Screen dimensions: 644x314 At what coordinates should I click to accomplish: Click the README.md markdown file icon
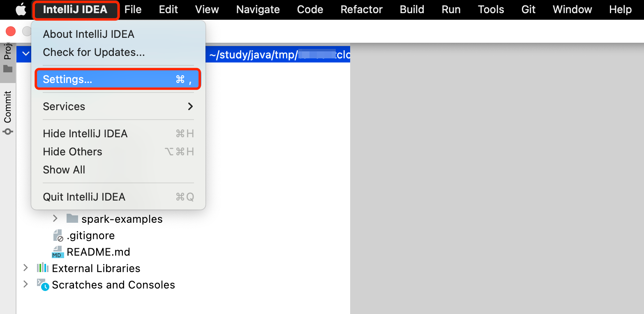[58, 252]
